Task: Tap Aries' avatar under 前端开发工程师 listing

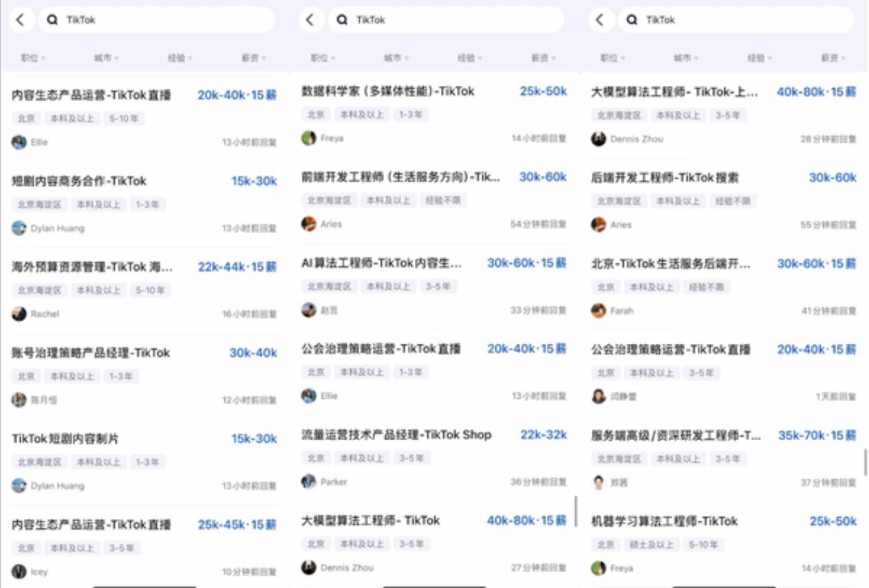Action: 309,224
